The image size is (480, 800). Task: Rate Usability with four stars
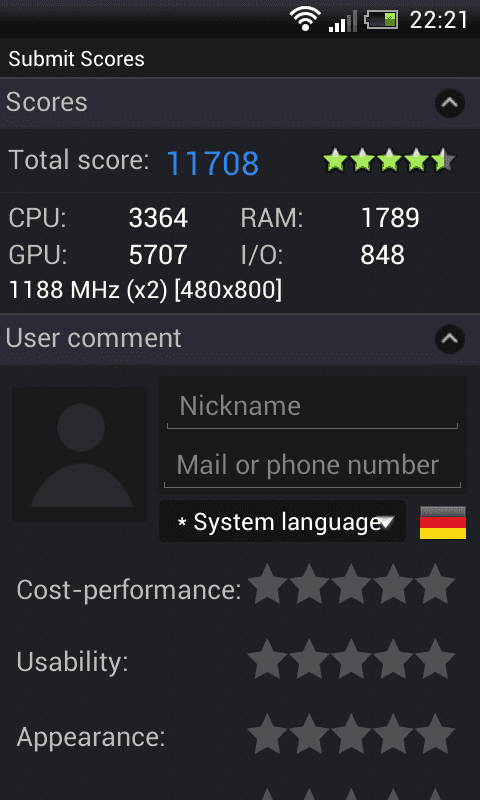[x=393, y=659]
